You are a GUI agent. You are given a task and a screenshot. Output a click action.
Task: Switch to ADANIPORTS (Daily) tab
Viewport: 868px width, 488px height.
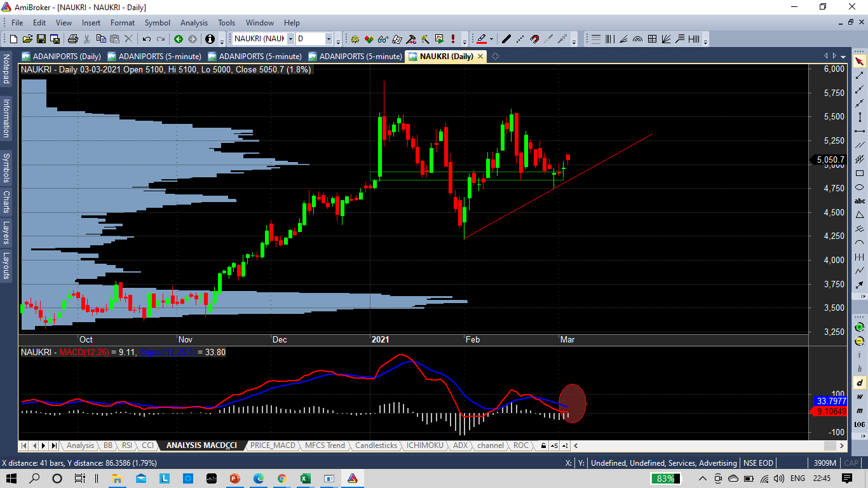pyautogui.click(x=62, y=56)
